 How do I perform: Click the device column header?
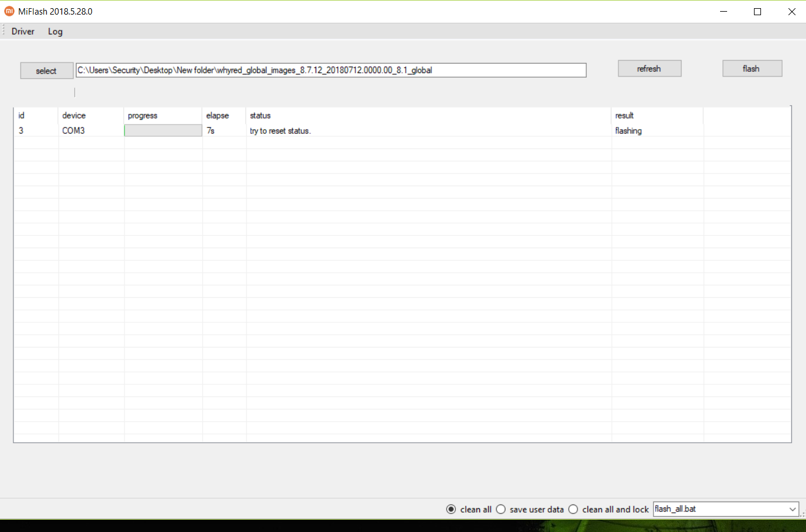(91, 116)
